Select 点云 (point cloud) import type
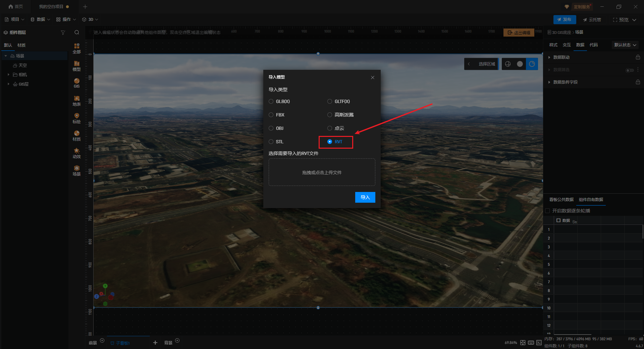The height and width of the screenshot is (349, 644). click(330, 128)
